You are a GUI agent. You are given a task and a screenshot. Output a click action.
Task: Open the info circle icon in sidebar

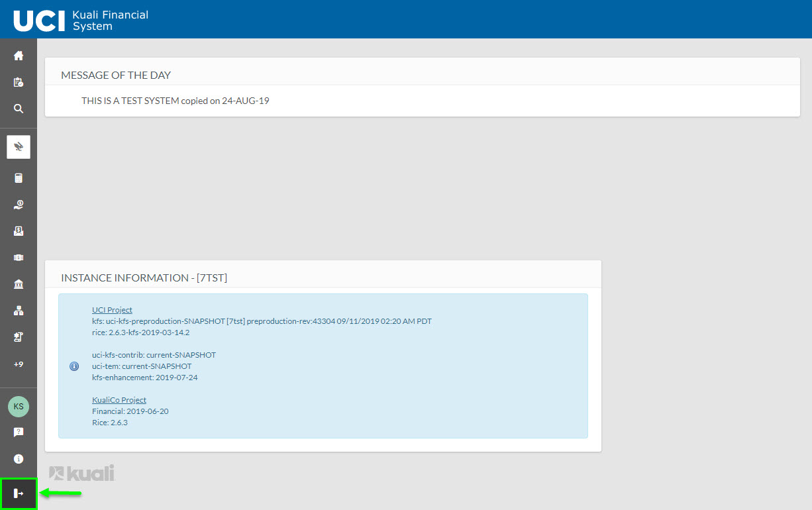19,459
